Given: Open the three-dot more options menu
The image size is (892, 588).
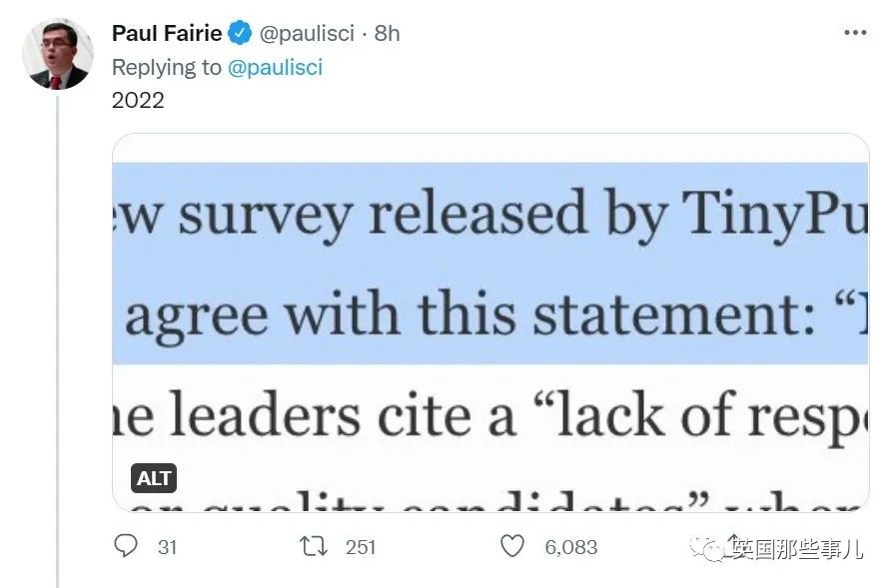Looking at the screenshot, I should click(x=855, y=33).
